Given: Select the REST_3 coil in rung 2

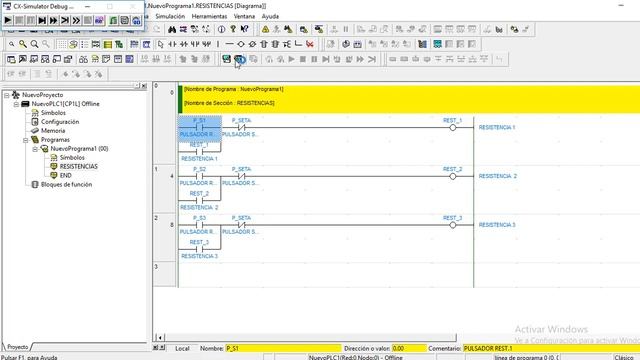Looking at the screenshot, I should point(452,224).
